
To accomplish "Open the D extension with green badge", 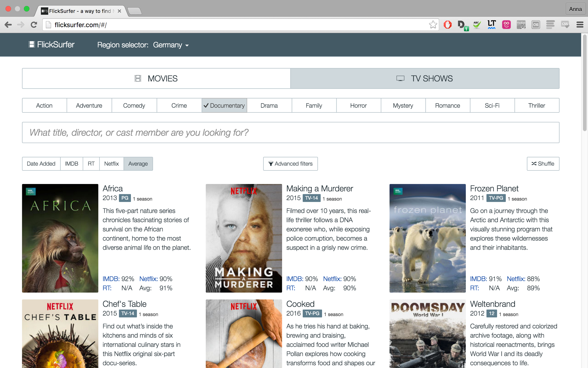I will pyautogui.click(x=462, y=25).
